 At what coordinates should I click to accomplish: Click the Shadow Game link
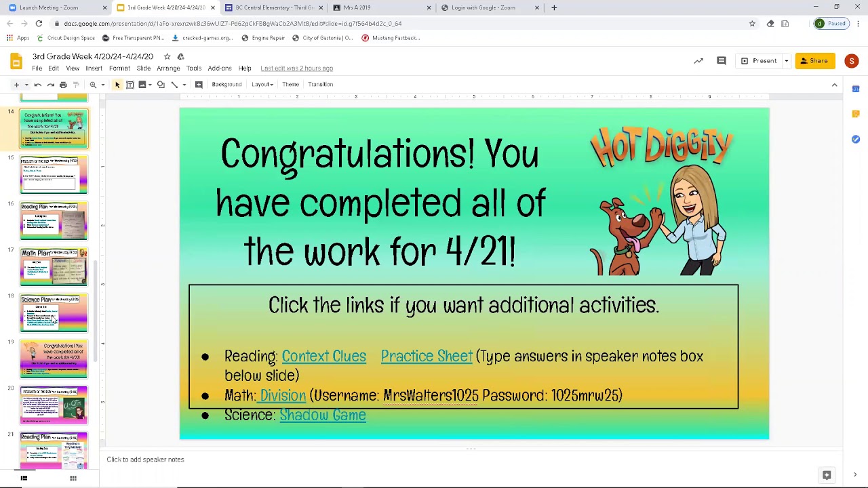click(x=322, y=415)
